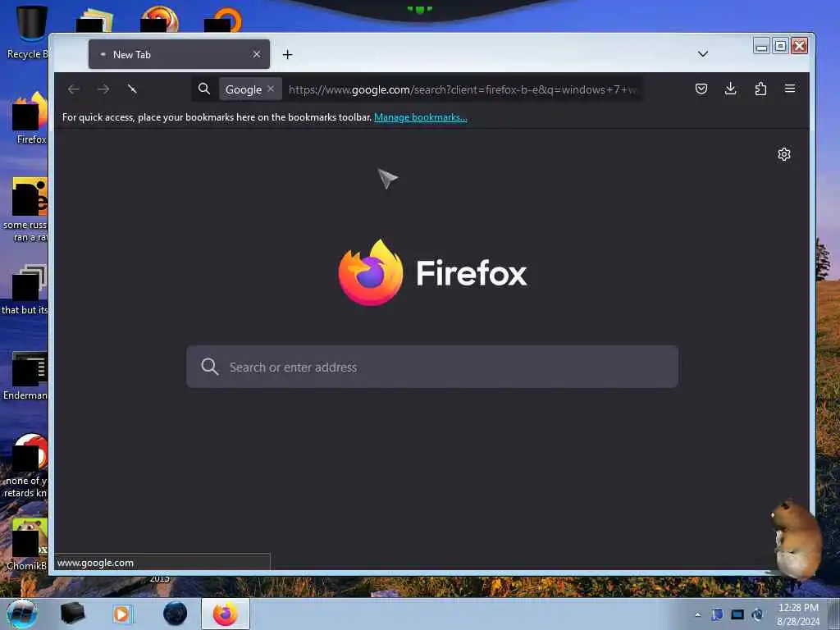
Task: Click the www.google.com status text
Action: tap(95, 563)
